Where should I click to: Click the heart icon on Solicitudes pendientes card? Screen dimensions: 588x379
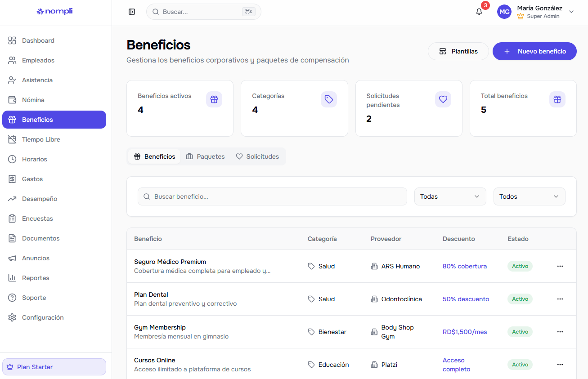[x=443, y=99]
